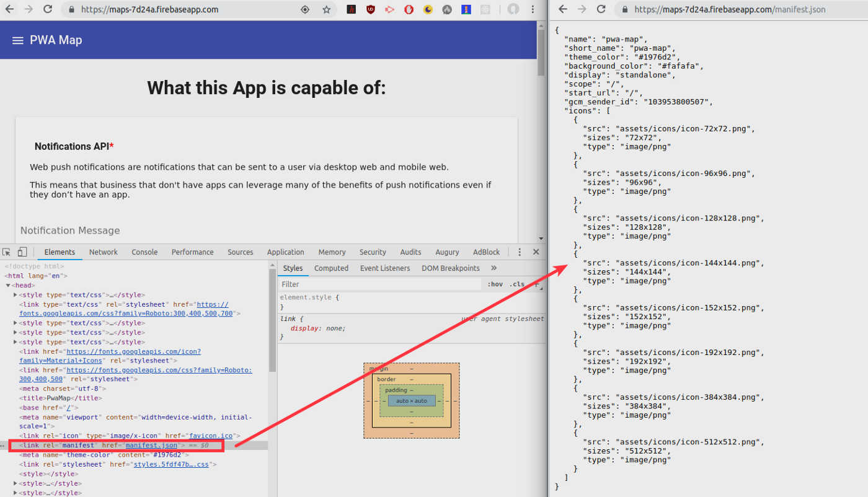Open the Security tab
Viewport: 868px width, 497px height.
click(x=373, y=252)
